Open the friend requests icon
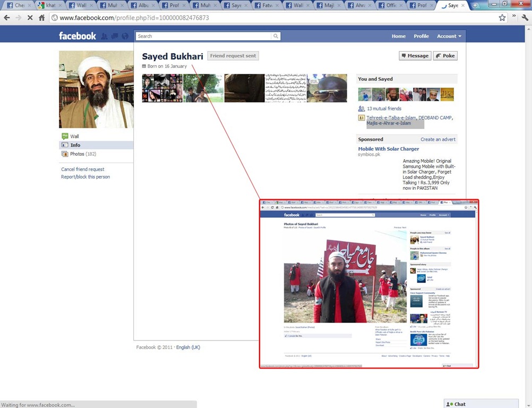Image resolution: width=532 pixels, height=408 pixels. (x=105, y=36)
